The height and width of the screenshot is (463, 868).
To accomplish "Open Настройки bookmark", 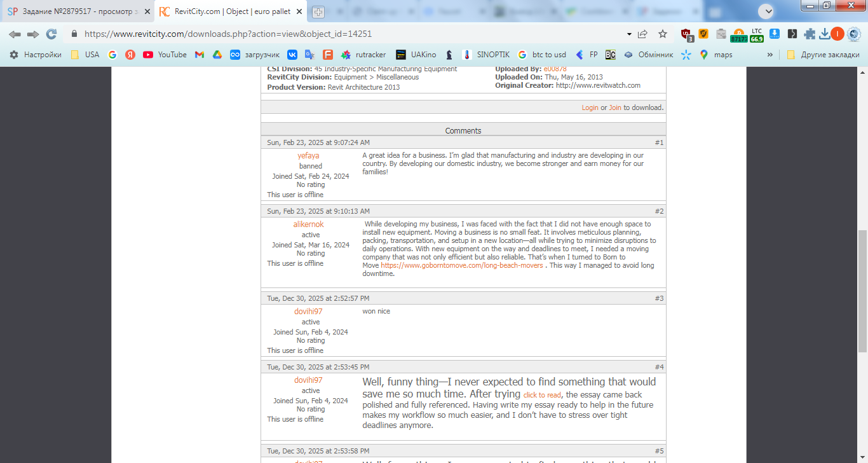I will (x=36, y=55).
